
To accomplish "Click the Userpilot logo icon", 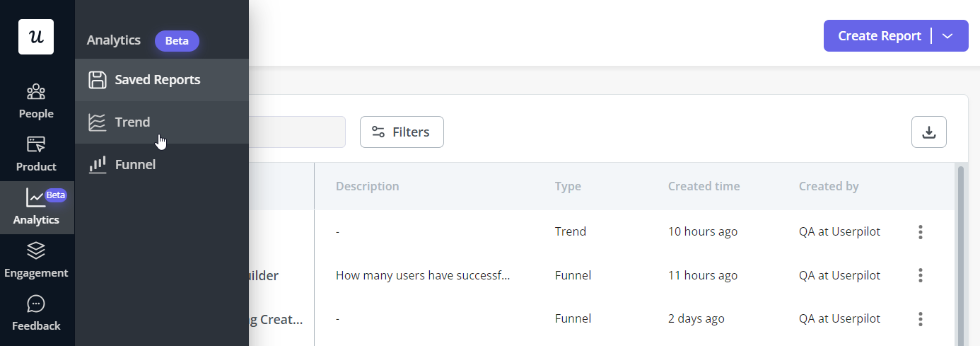I will pos(36,37).
